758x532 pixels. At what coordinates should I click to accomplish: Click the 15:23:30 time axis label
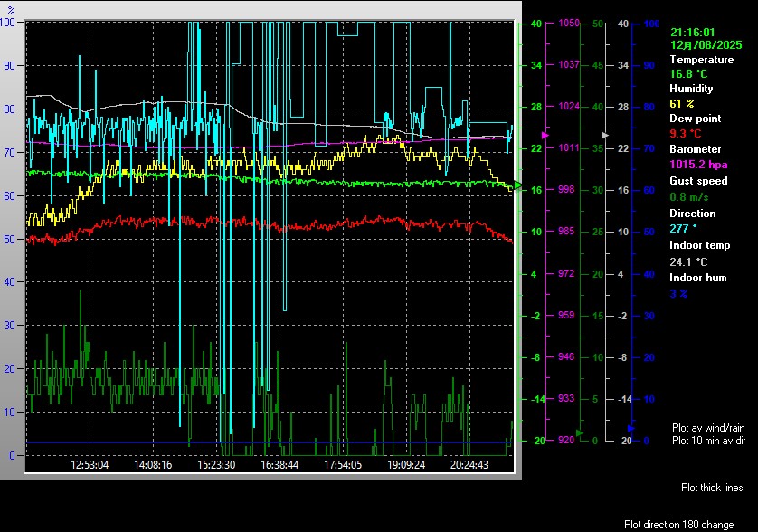[x=216, y=464]
